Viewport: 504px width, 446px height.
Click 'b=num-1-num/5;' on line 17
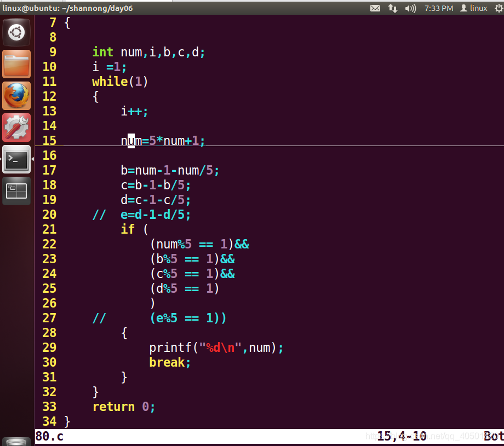coord(170,171)
